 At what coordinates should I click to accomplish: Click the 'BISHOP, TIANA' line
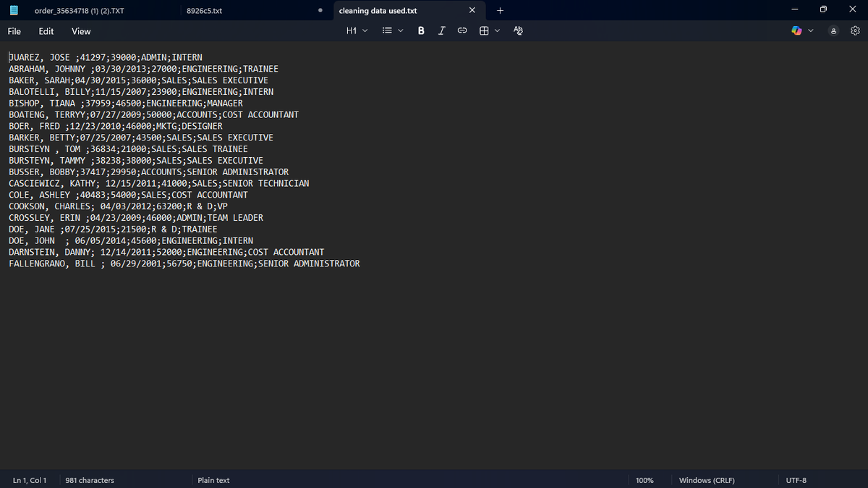126,104
